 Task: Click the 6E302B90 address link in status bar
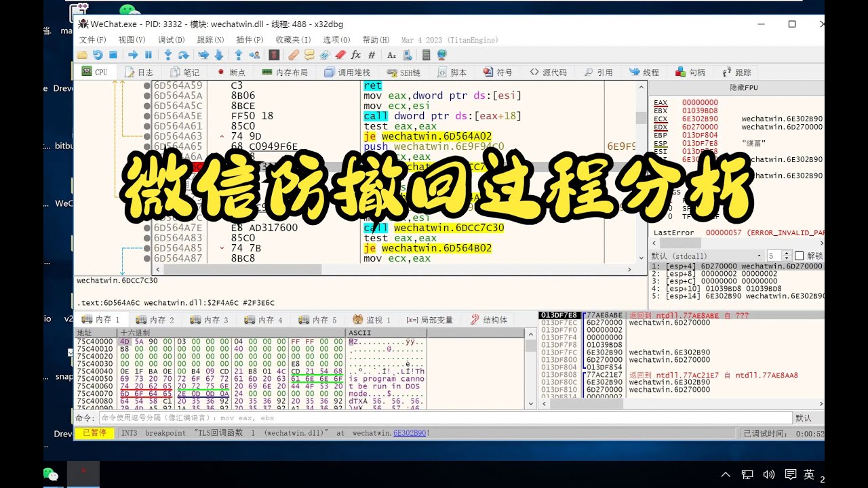coord(409,432)
